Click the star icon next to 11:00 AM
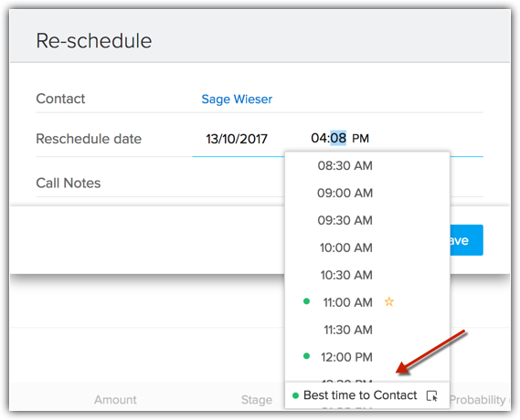 389,301
